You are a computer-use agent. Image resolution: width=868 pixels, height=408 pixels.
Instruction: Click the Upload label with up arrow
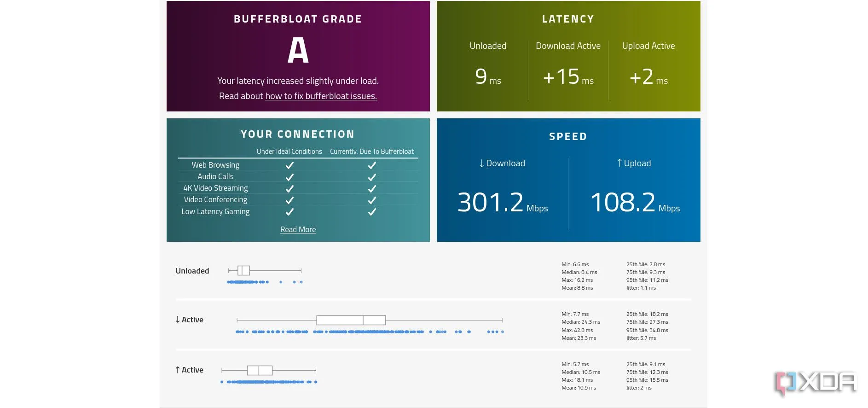click(634, 163)
